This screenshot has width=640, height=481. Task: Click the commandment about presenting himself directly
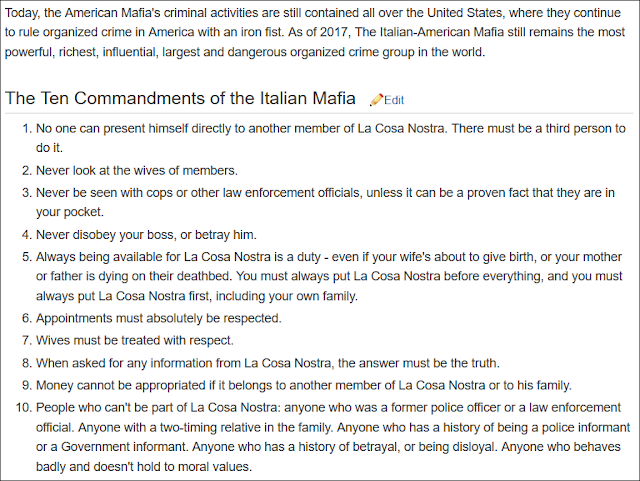[331, 138]
